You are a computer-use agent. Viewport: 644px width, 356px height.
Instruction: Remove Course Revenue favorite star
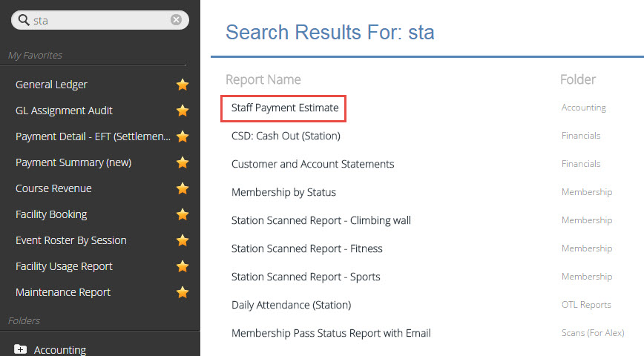pos(183,188)
